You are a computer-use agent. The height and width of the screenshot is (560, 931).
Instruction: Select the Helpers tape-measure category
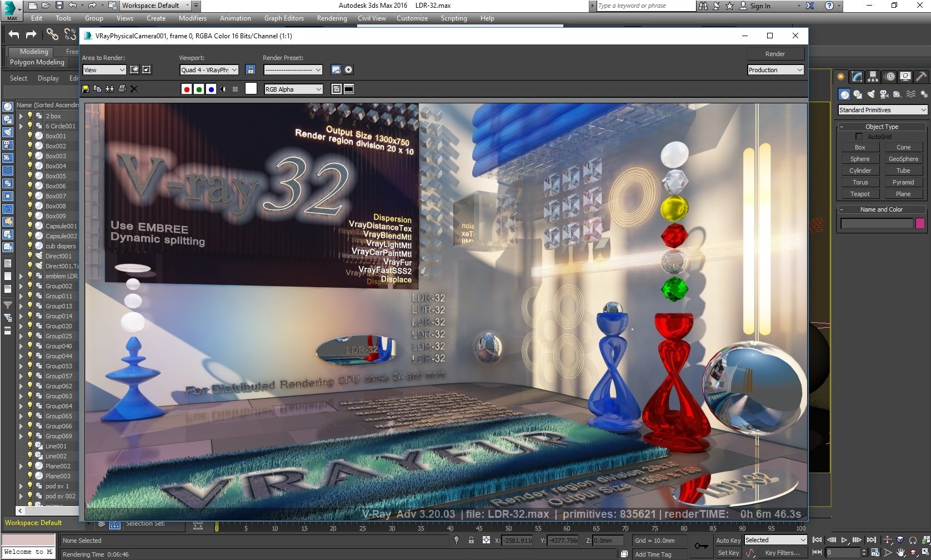897,94
